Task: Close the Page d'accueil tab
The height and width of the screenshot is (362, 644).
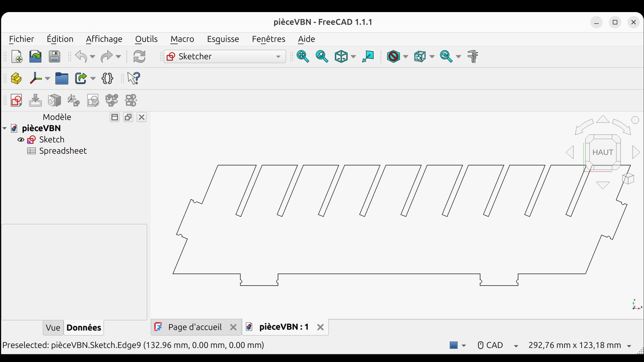Action: click(233, 327)
